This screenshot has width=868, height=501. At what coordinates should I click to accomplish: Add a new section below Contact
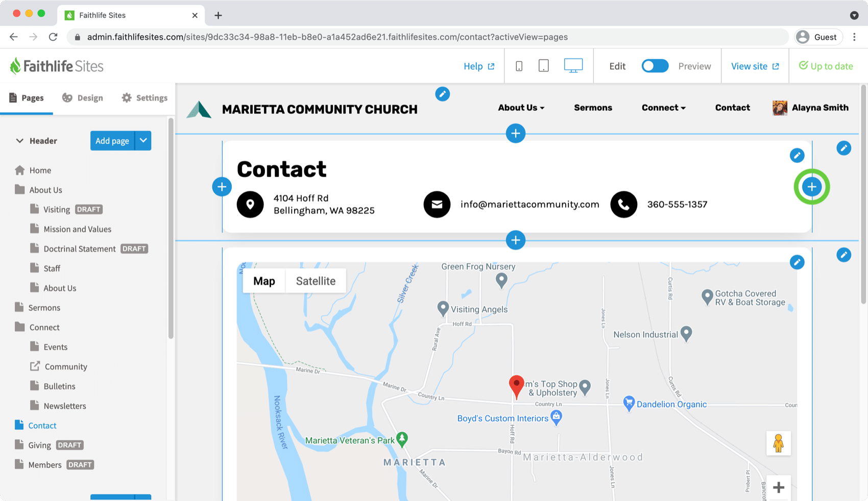[516, 240]
